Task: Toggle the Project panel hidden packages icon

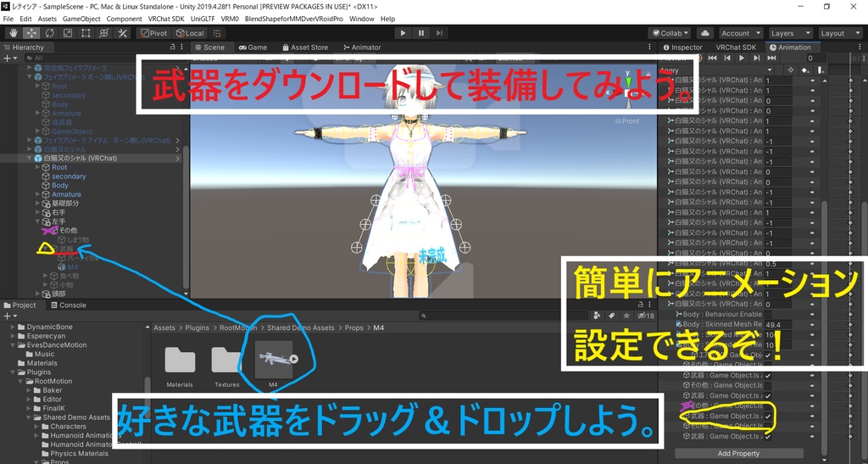Action: [645, 316]
